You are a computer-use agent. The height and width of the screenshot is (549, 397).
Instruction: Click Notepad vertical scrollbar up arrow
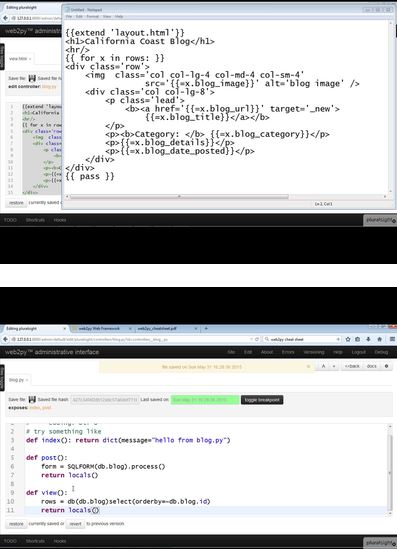391,23
